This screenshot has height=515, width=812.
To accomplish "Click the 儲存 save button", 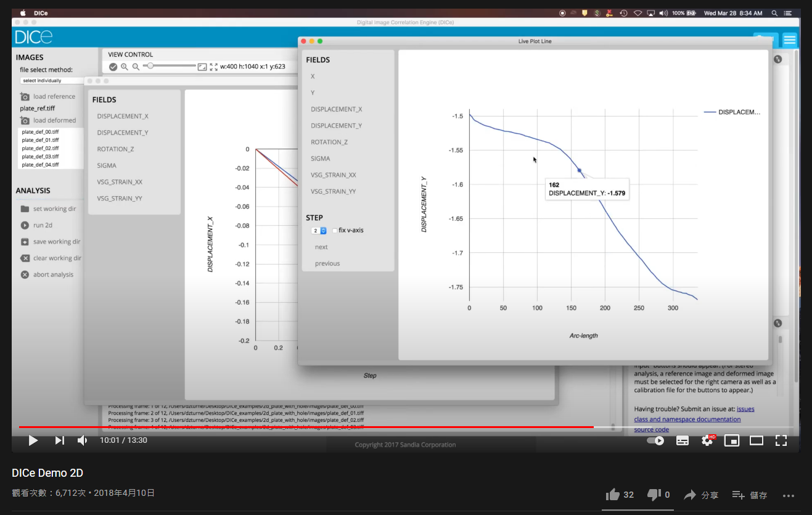I will click(750, 495).
